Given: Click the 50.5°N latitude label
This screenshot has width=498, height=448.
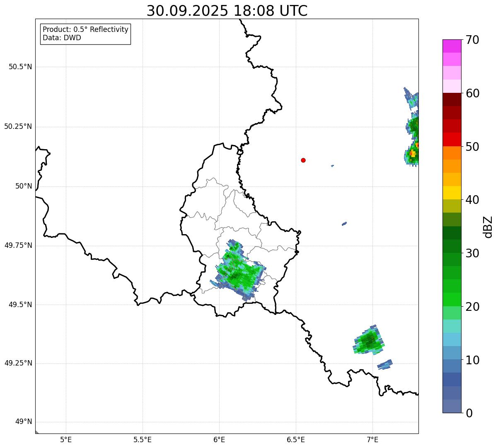Looking at the screenshot, I should 20,67.
